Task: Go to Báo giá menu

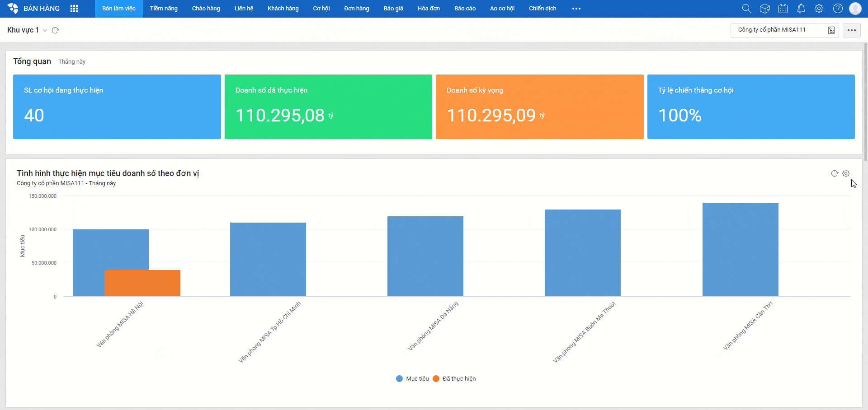Action: (393, 9)
